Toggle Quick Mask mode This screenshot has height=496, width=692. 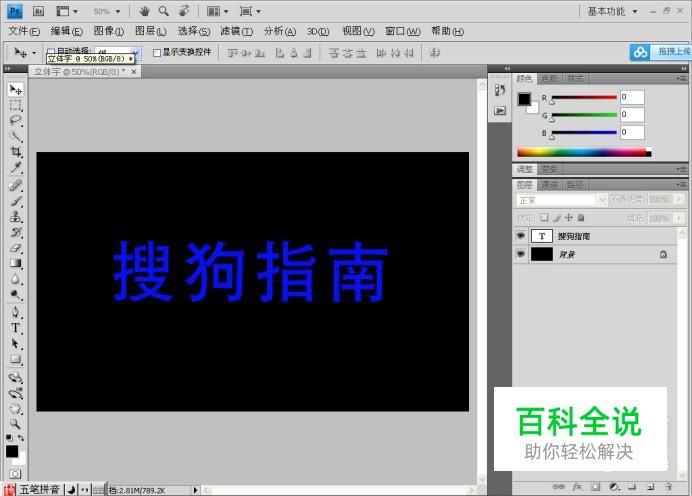(x=15, y=474)
